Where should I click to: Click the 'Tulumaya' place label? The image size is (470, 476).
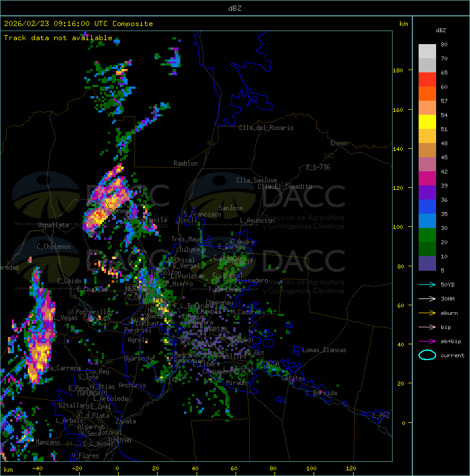[x=193, y=249]
